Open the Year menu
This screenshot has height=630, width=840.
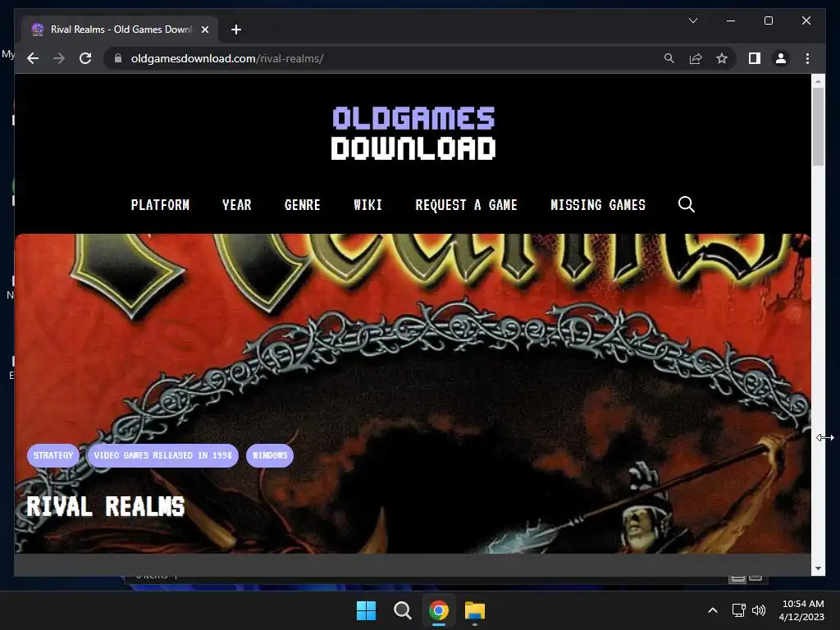coord(237,204)
